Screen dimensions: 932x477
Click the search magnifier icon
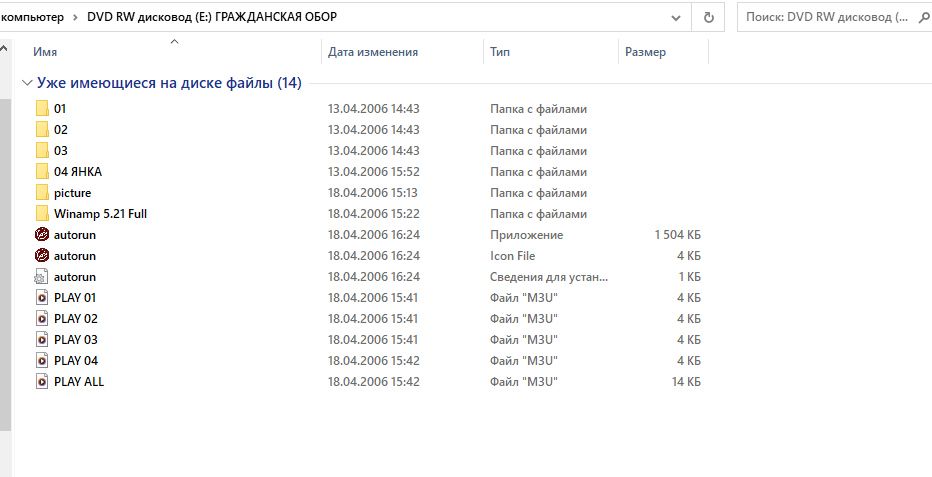(x=925, y=17)
